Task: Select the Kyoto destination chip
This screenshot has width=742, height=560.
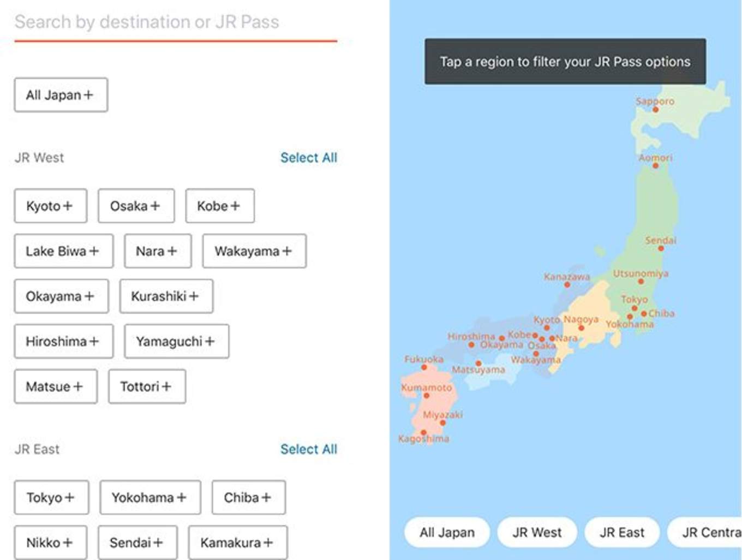Action: click(50, 206)
